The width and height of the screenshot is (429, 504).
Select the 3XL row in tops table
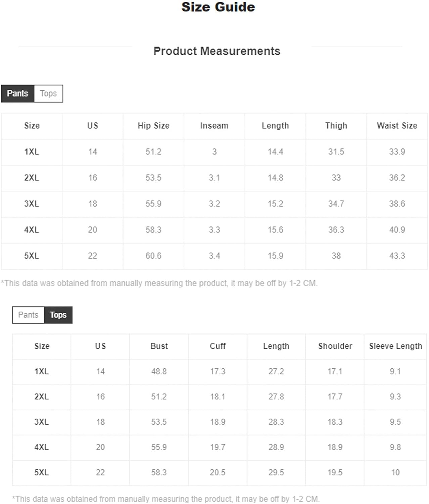point(219,422)
